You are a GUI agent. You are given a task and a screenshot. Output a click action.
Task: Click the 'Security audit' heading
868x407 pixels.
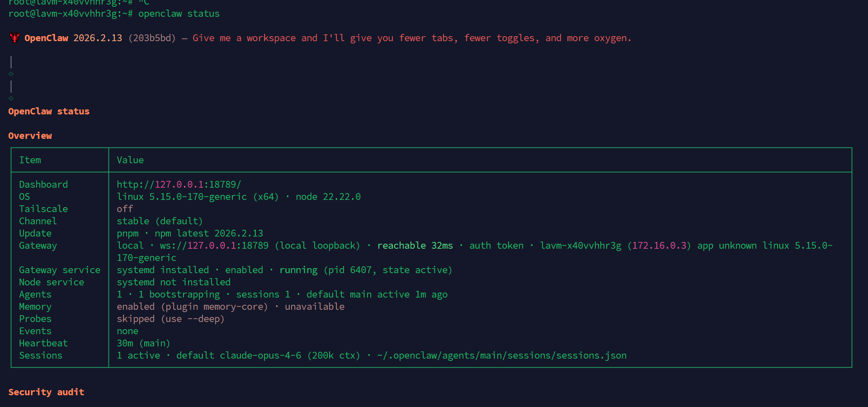(46, 392)
